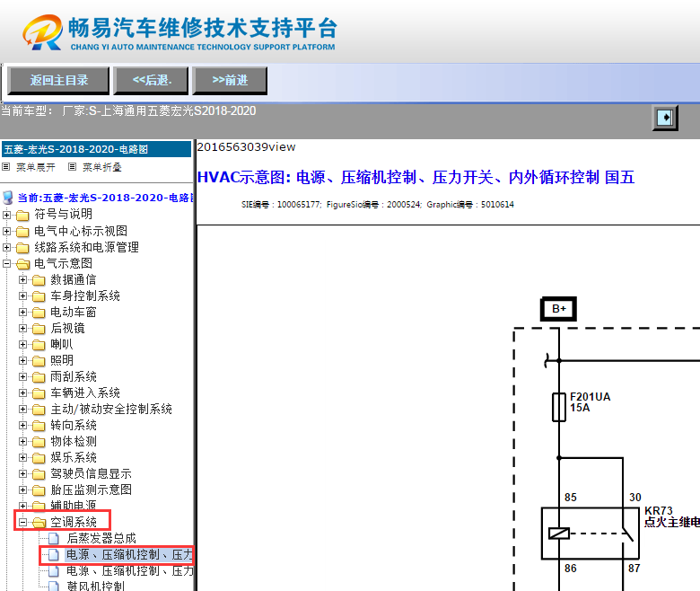Toggle the sidebar panel arrow icon

point(665,118)
